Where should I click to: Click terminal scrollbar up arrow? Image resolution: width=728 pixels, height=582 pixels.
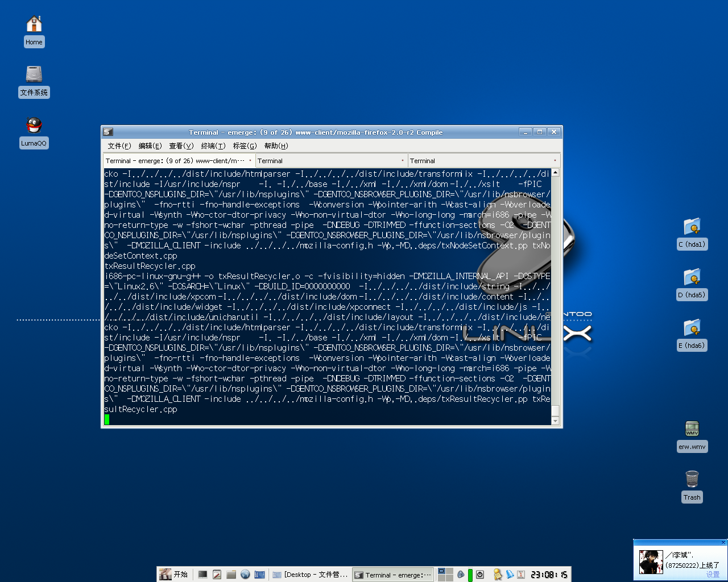pyautogui.click(x=555, y=172)
